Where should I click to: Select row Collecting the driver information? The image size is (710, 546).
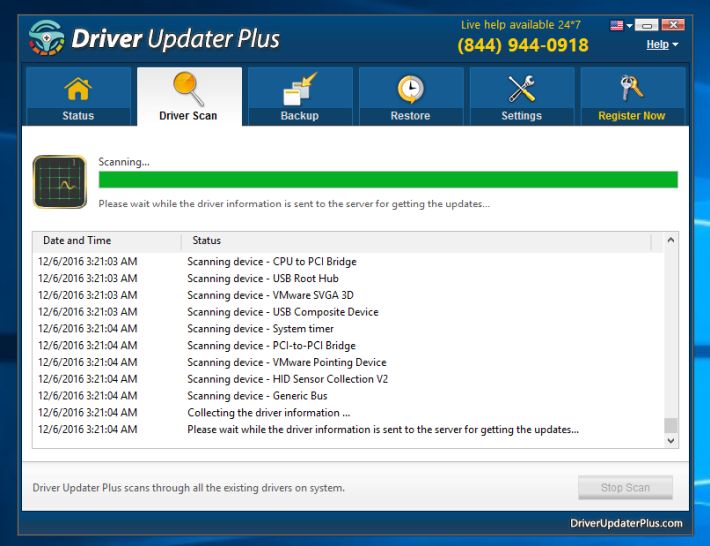[x=348, y=412]
